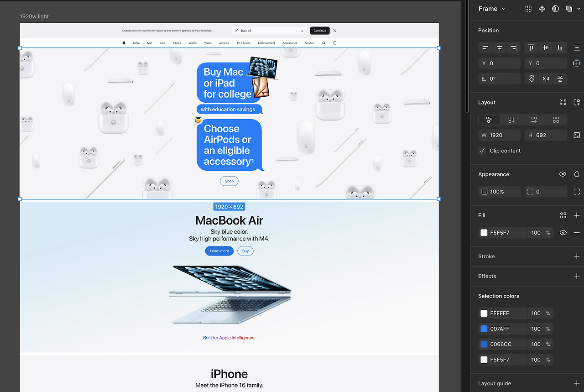Screen dimensions: 584x392
Task: Select the grid layout mode
Action: pos(556,120)
